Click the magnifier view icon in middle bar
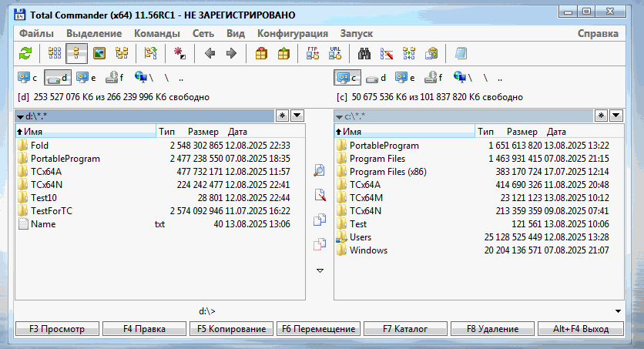 click(319, 170)
